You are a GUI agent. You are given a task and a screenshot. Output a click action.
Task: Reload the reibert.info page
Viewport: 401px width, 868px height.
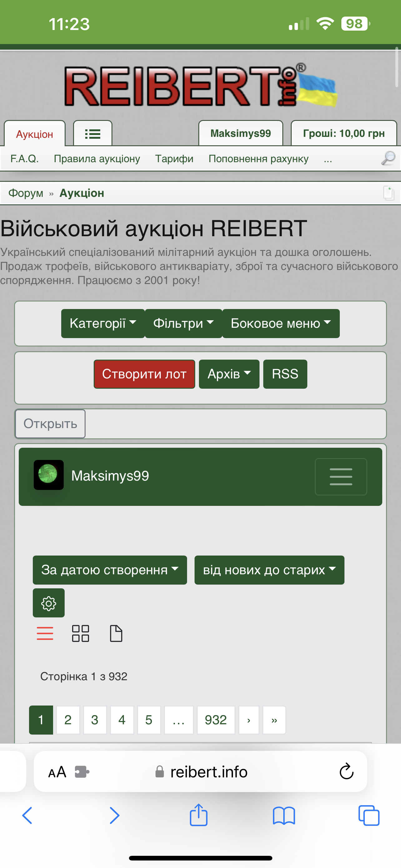(346, 771)
